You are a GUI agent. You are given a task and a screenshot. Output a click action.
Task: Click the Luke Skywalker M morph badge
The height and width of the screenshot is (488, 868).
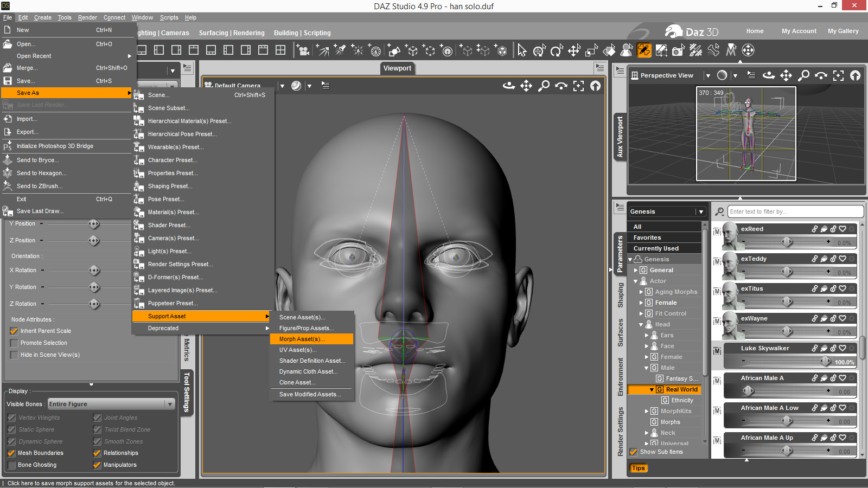717,351
